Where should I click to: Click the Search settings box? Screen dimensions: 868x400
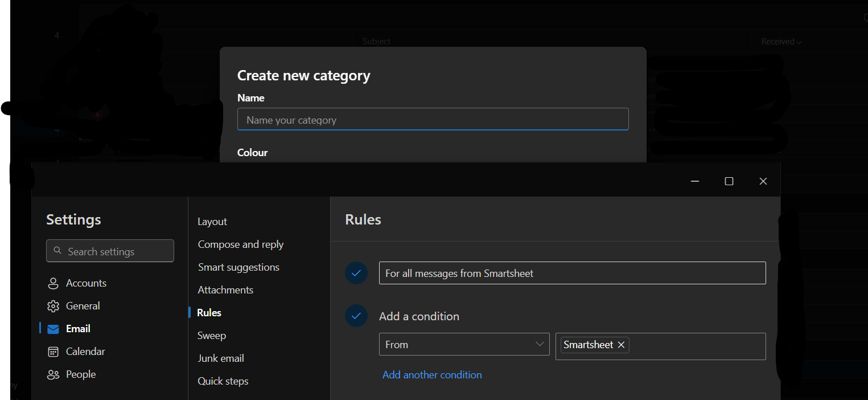point(110,251)
